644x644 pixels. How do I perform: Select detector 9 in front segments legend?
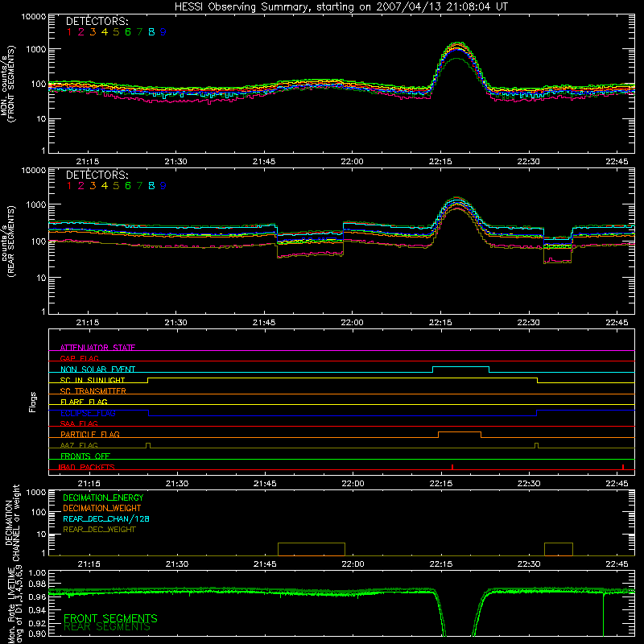point(163,32)
